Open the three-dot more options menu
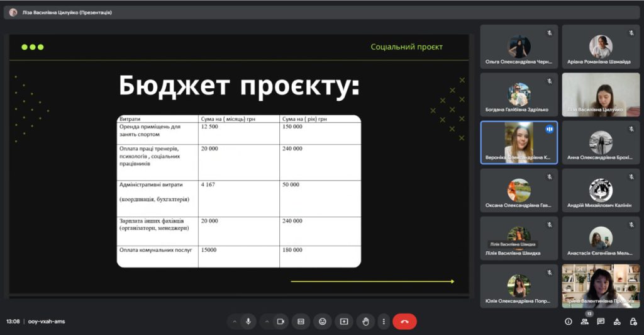This screenshot has height=335, width=644. point(383,321)
